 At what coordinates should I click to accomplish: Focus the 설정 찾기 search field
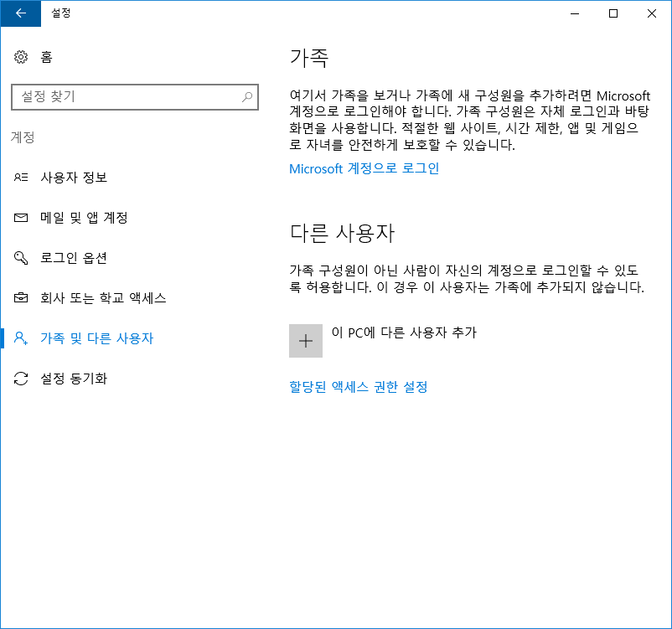[135, 97]
